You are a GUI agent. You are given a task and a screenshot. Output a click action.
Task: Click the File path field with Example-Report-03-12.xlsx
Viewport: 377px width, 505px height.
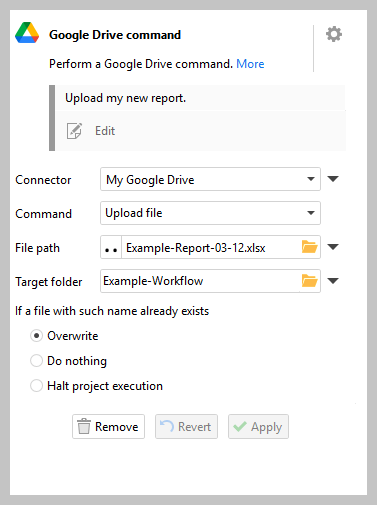tap(211, 247)
